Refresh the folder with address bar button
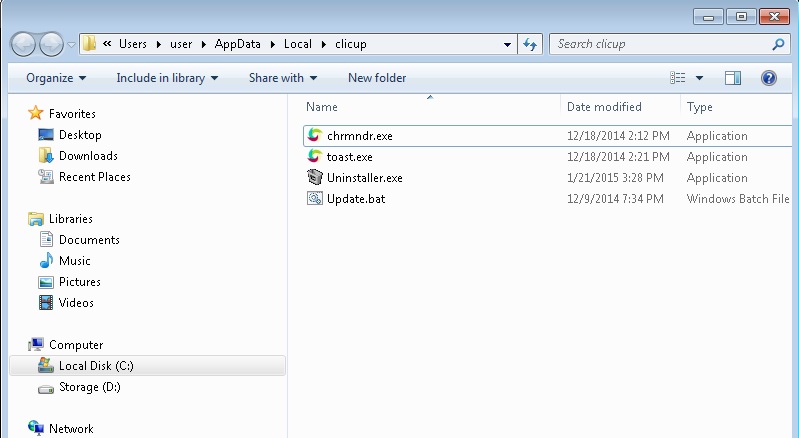 click(530, 44)
